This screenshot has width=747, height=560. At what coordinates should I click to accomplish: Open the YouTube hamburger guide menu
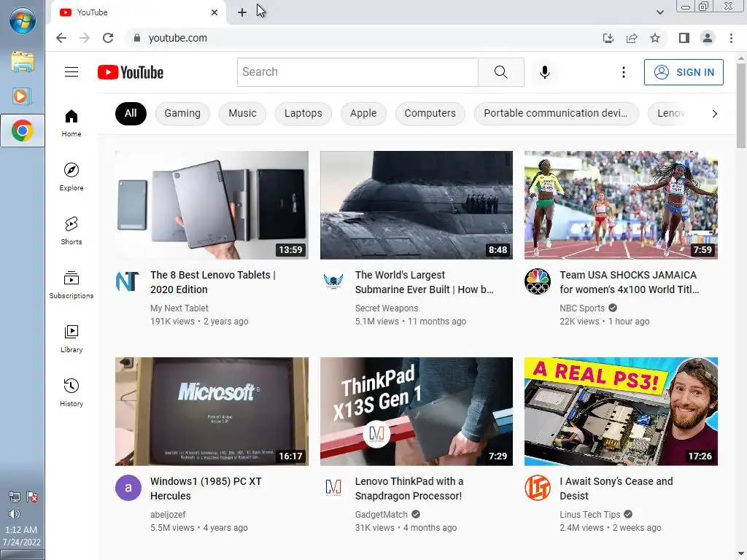71,72
